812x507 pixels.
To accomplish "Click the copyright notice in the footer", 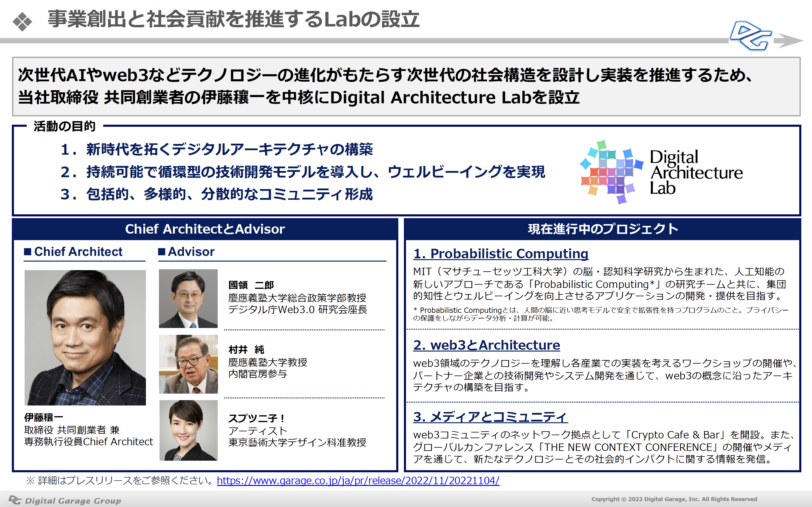I will point(674,499).
